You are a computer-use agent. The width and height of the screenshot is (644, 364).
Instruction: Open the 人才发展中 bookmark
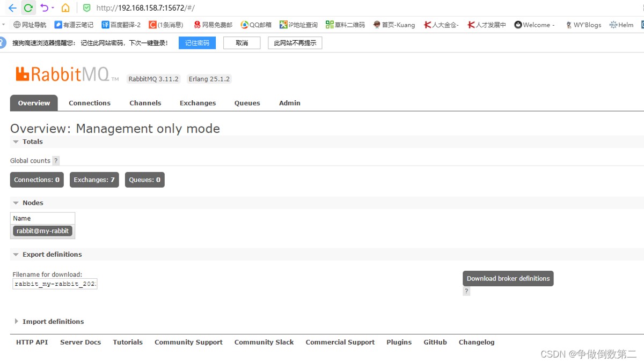pyautogui.click(x=487, y=25)
